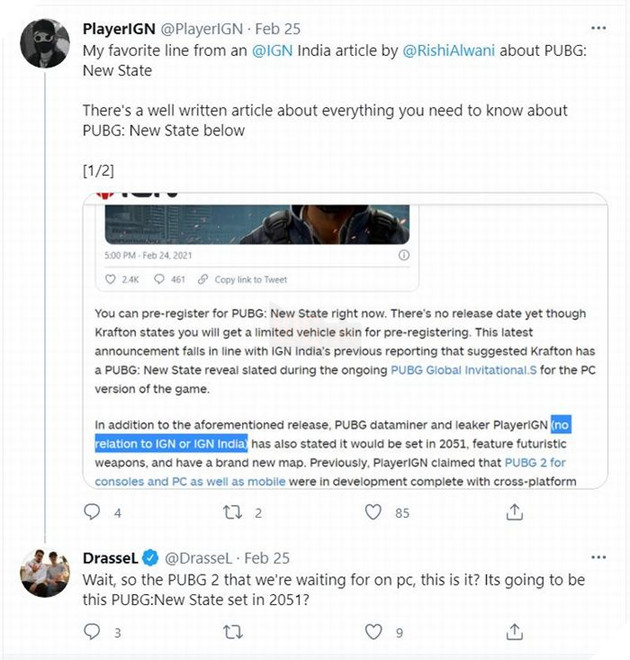
Task: Click the heart icon with 2.4K in embedded tweet
Action: point(111,279)
